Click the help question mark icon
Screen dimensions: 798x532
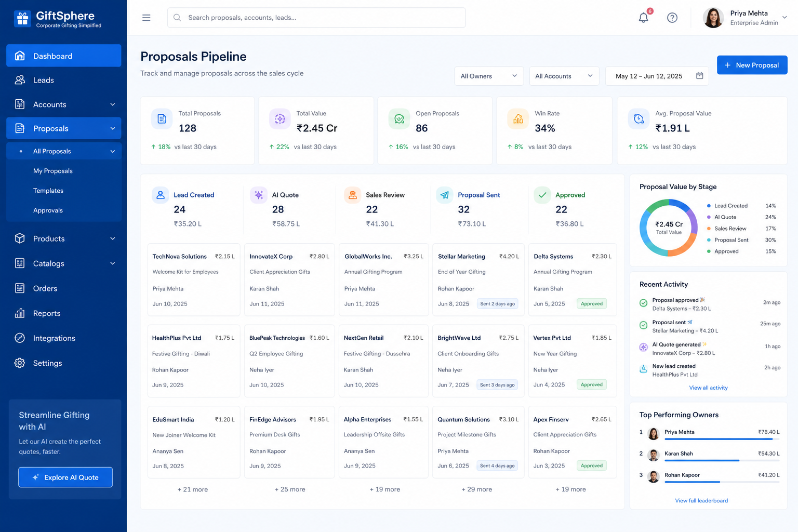(672, 18)
